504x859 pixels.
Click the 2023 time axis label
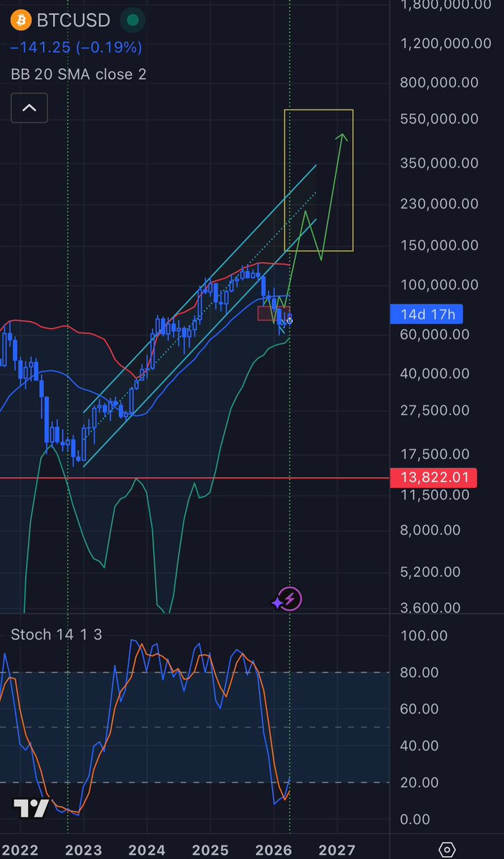[83, 850]
